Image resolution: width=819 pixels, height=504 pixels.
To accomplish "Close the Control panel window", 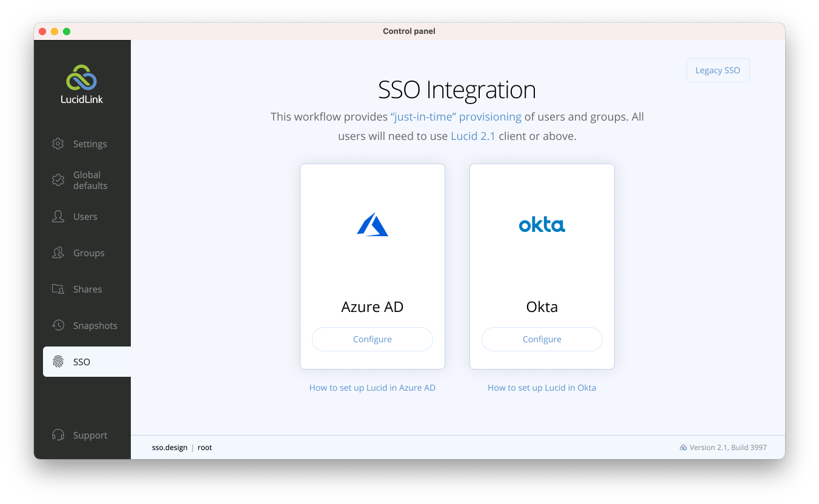I will click(42, 31).
